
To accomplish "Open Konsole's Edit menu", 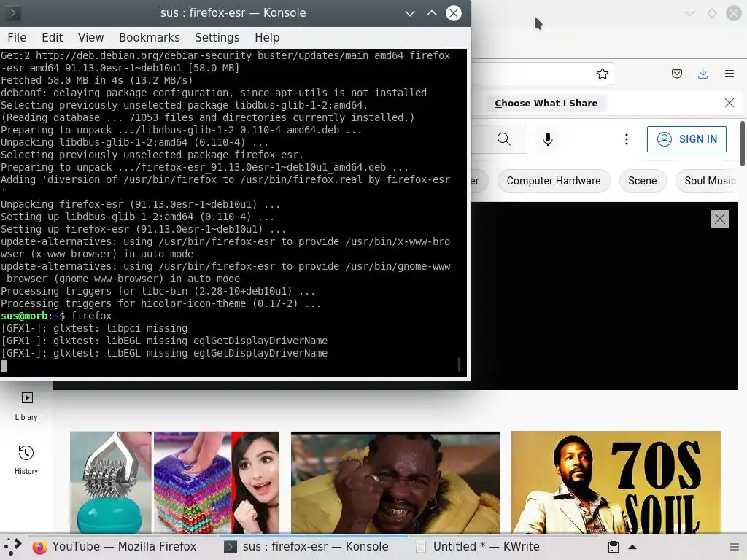I will [x=52, y=38].
